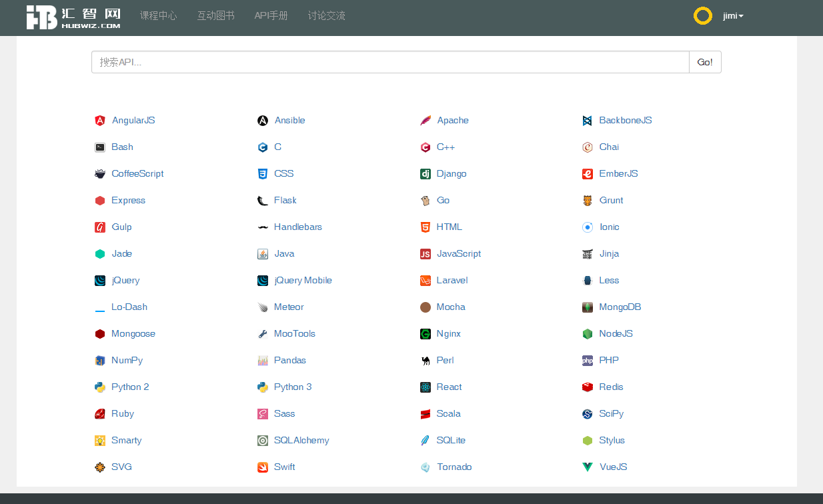Open the JavaScript API link

click(x=458, y=254)
